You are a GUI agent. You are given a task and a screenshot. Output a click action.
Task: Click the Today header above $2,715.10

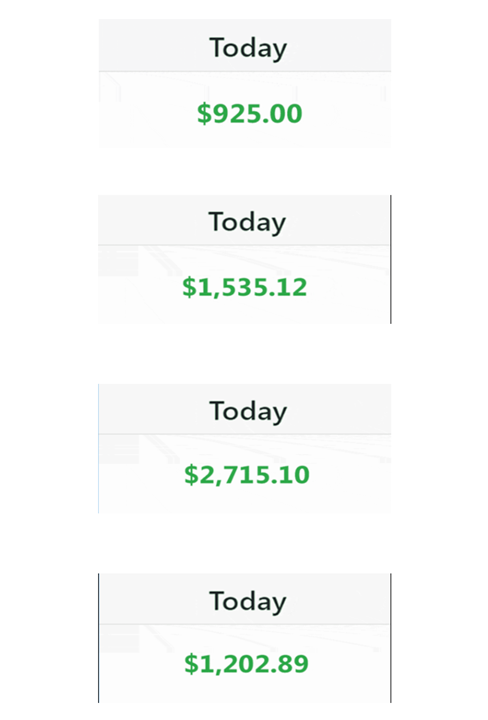coord(248,411)
